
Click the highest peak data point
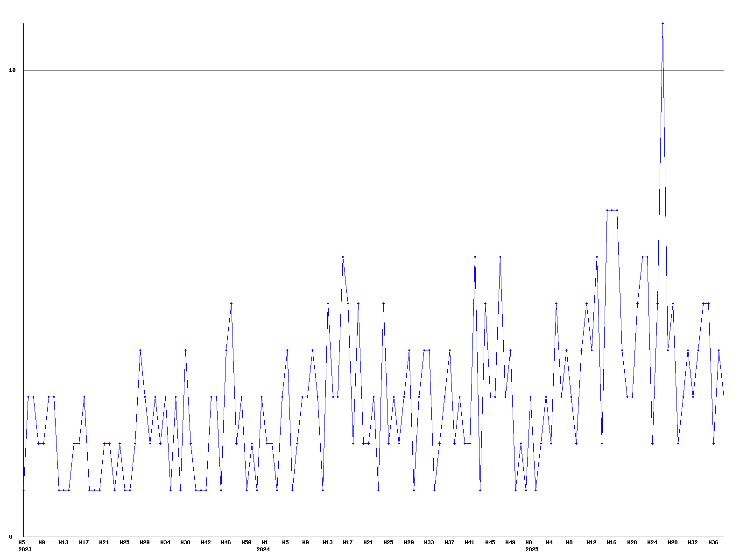662,23
